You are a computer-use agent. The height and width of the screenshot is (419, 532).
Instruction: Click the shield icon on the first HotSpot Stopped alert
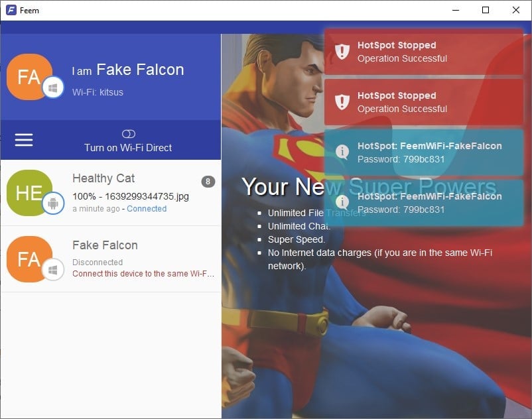tap(342, 52)
